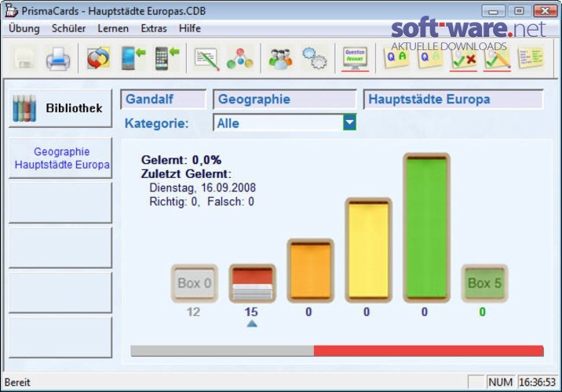562x392 pixels.
Task: Click the PDA transfer icon
Action: [x=133, y=58]
